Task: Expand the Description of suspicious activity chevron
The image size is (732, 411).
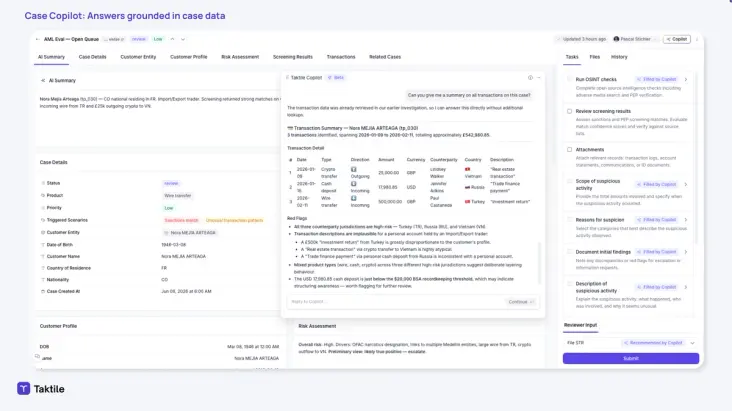Action: tap(686, 287)
